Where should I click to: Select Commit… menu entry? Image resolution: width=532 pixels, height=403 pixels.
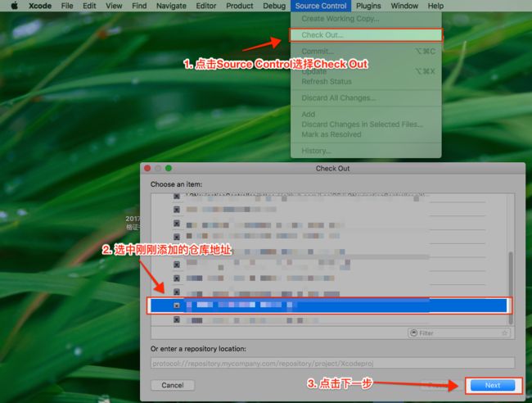click(x=366, y=52)
